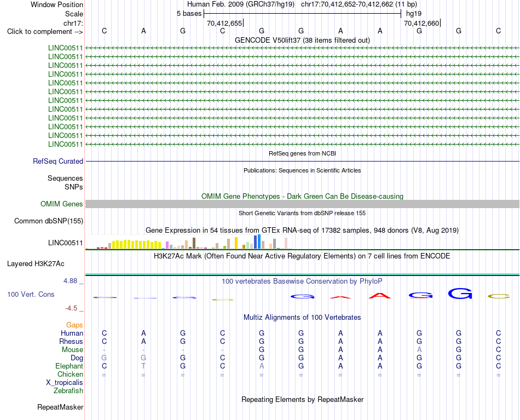Click the tallest blue bars in the GTEx chart
Screen dimensions: 520x420
pos(257,242)
